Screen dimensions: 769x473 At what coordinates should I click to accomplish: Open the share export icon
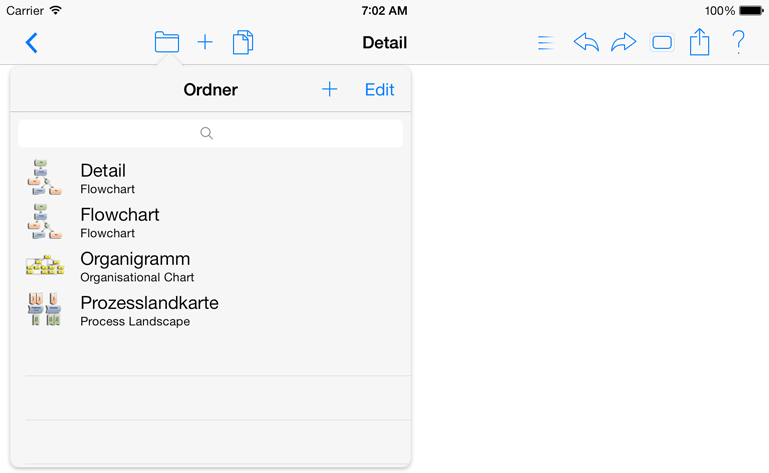[x=699, y=42]
